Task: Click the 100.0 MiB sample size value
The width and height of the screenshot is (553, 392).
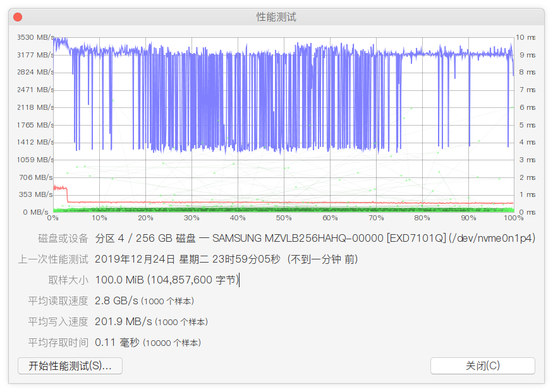Action: [120, 280]
